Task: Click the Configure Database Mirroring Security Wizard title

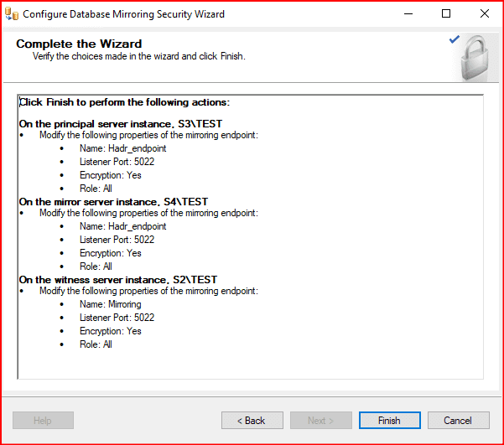Action: click(x=123, y=14)
